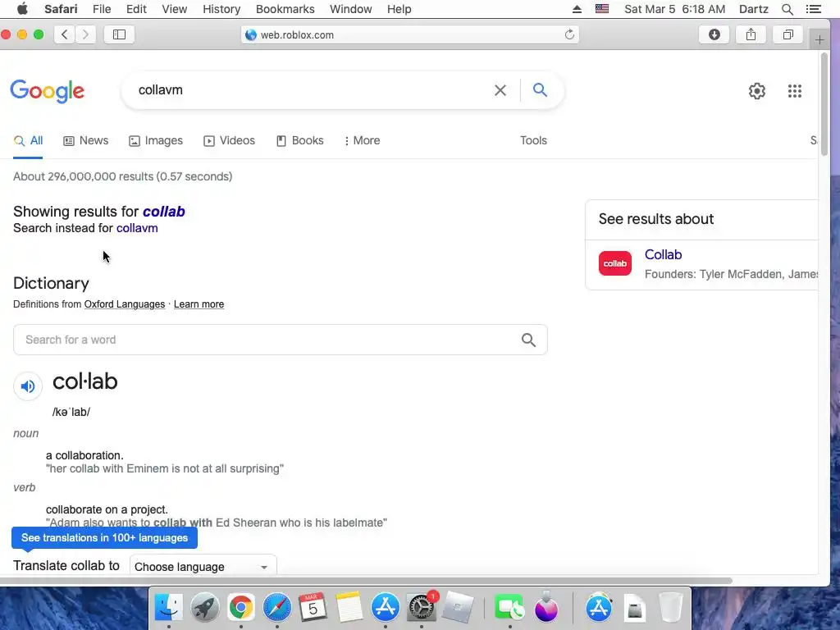Show all tabs overview button

[788, 34]
